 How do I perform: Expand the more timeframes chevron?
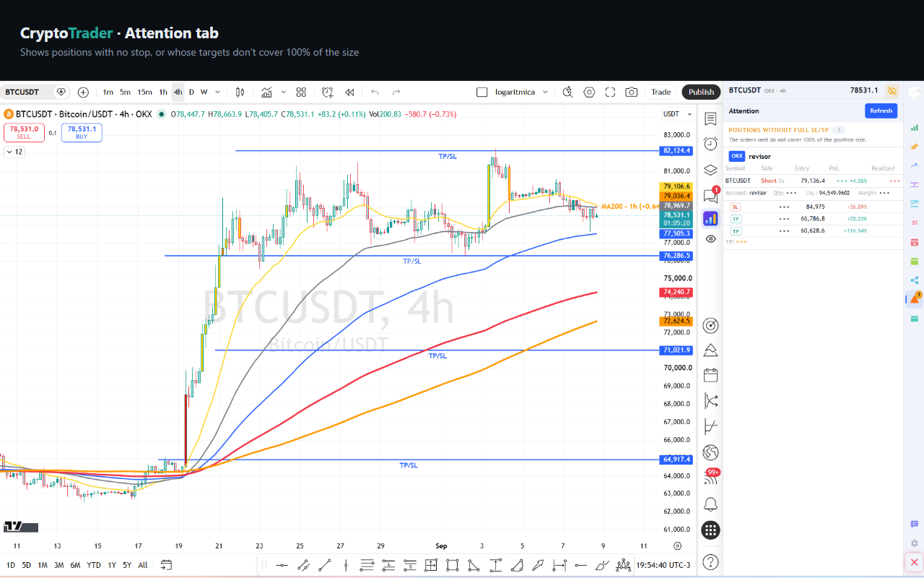218,92
